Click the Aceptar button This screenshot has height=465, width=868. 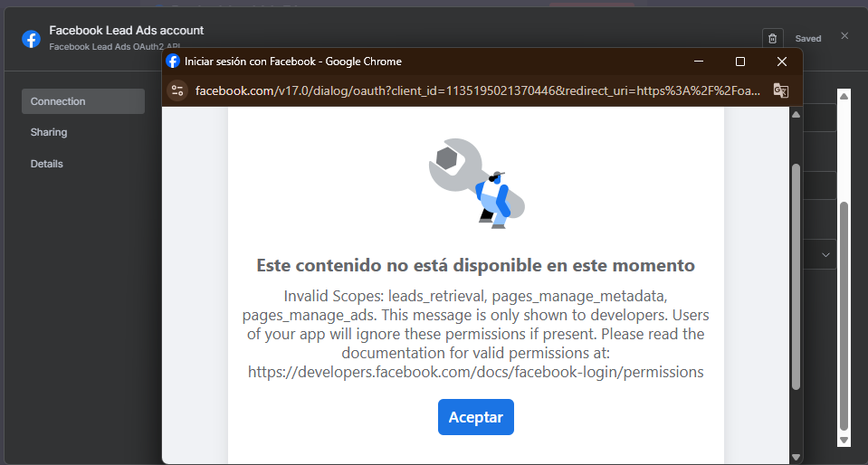point(475,417)
